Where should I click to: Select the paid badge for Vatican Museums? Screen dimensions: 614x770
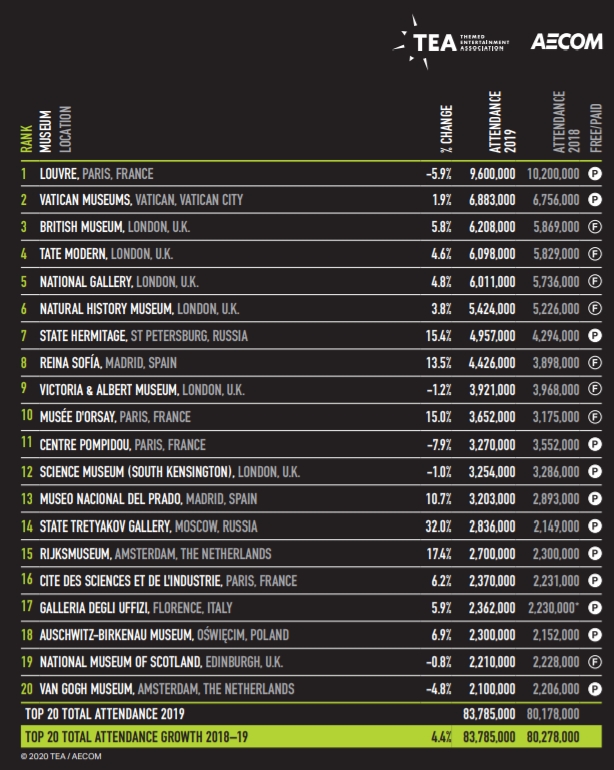[x=595, y=200]
